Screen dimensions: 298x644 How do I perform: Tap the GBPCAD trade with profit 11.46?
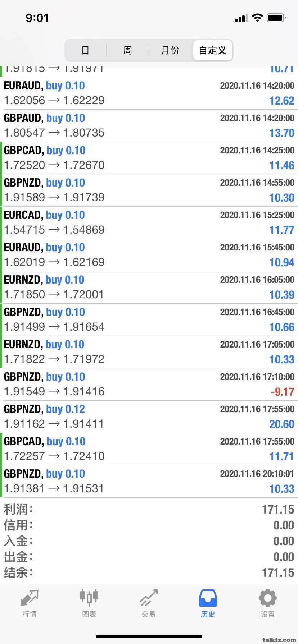(149, 158)
